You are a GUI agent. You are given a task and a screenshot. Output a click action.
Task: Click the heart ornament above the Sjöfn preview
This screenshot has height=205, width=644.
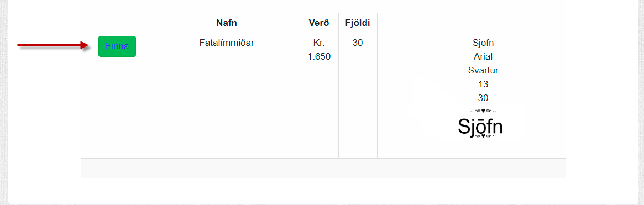tap(483, 111)
